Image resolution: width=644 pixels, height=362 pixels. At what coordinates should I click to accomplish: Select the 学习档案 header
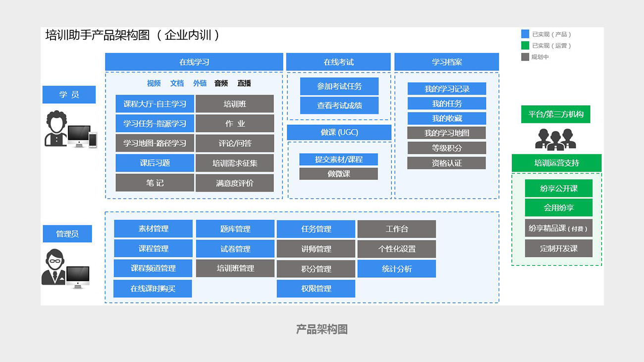(447, 62)
